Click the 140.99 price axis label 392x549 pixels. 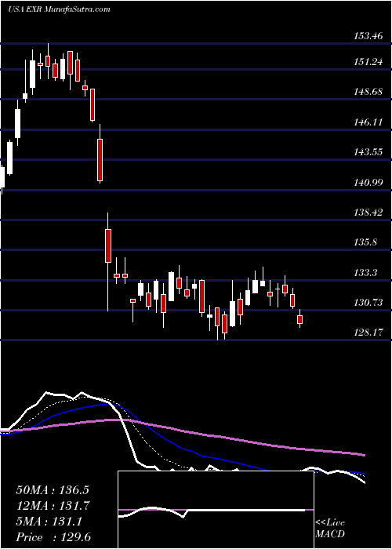click(x=368, y=182)
